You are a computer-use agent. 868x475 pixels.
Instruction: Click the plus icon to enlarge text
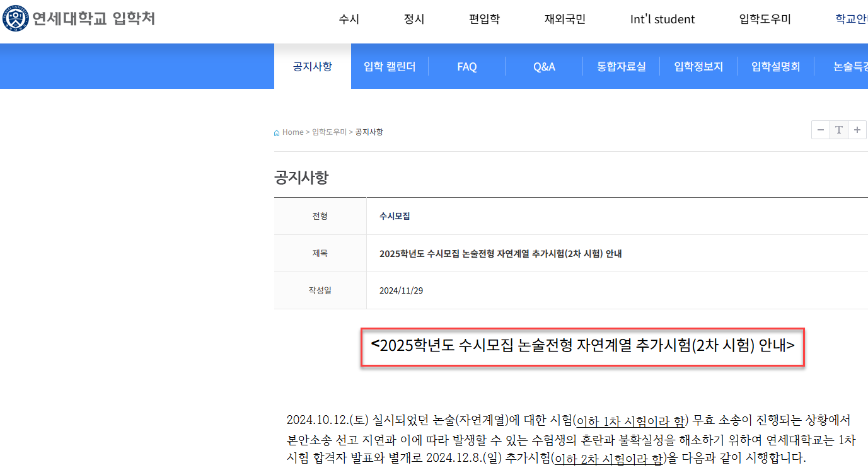tap(857, 130)
